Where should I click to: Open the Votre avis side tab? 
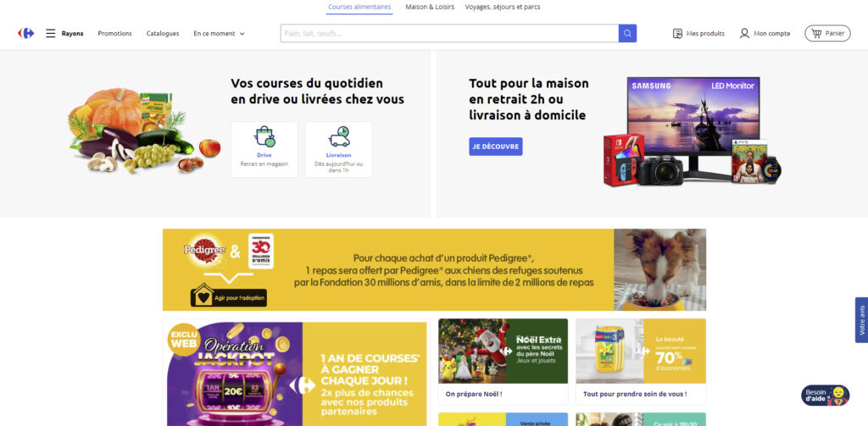861,320
